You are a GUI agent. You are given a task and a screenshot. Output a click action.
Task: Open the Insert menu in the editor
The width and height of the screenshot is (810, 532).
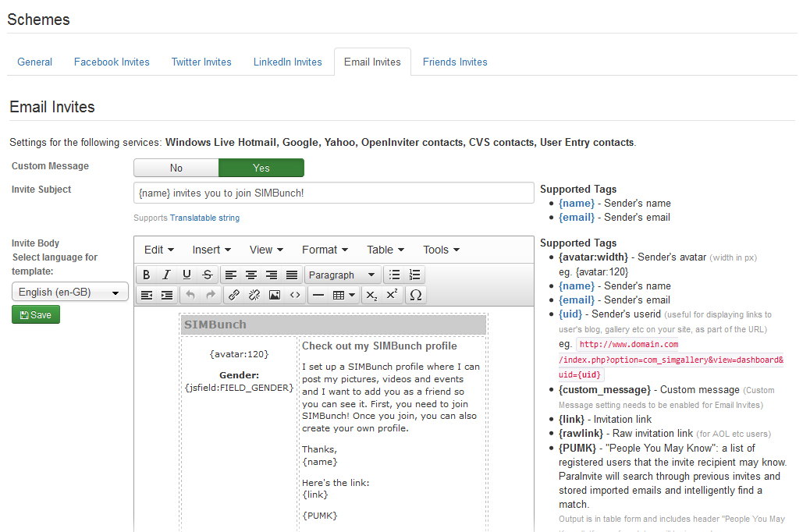tap(211, 250)
